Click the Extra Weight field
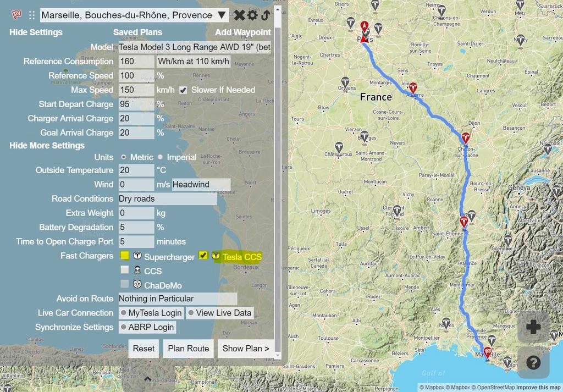The height and width of the screenshot is (392, 563). pos(136,213)
